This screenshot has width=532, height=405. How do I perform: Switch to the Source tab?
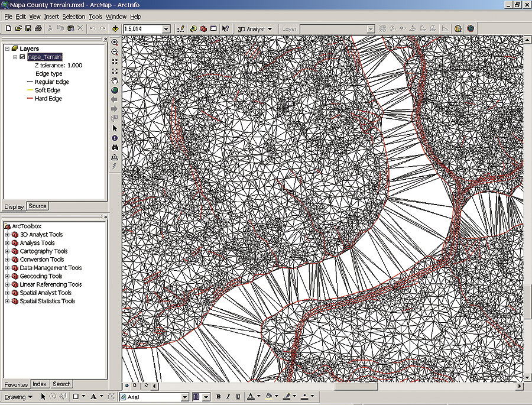click(38, 206)
